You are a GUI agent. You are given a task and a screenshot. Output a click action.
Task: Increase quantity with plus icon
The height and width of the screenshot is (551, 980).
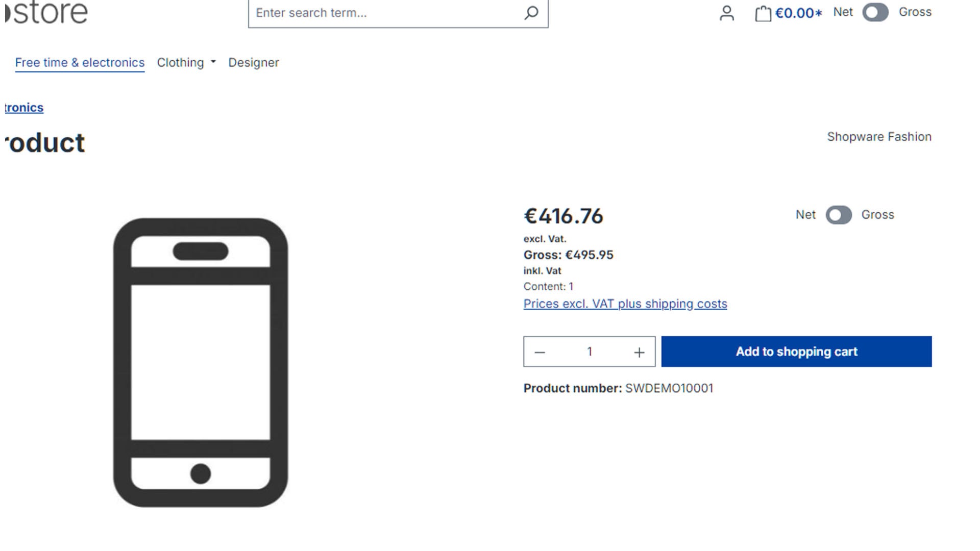click(639, 352)
